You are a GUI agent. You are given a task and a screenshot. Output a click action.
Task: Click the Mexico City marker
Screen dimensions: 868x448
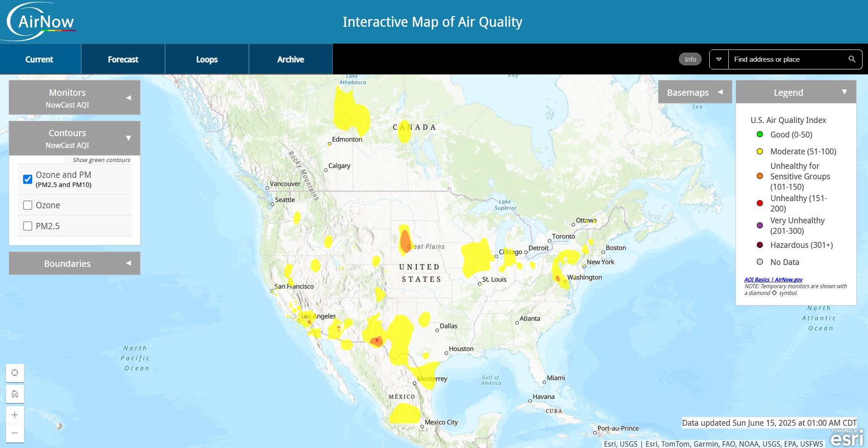[422, 427]
